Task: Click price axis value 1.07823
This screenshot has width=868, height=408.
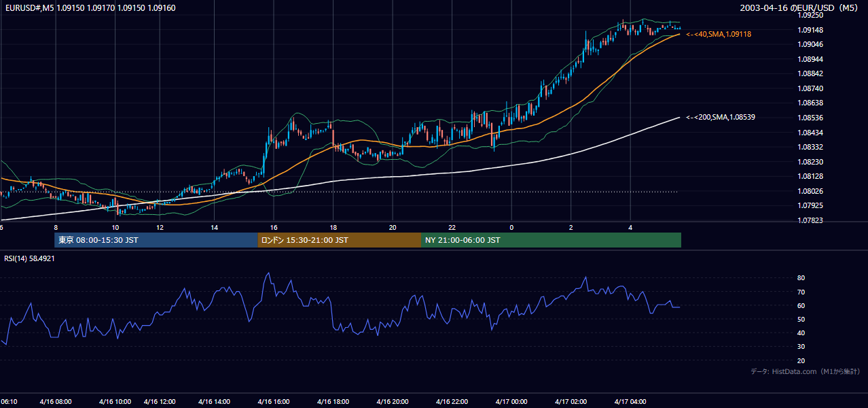Action: point(812,220)
